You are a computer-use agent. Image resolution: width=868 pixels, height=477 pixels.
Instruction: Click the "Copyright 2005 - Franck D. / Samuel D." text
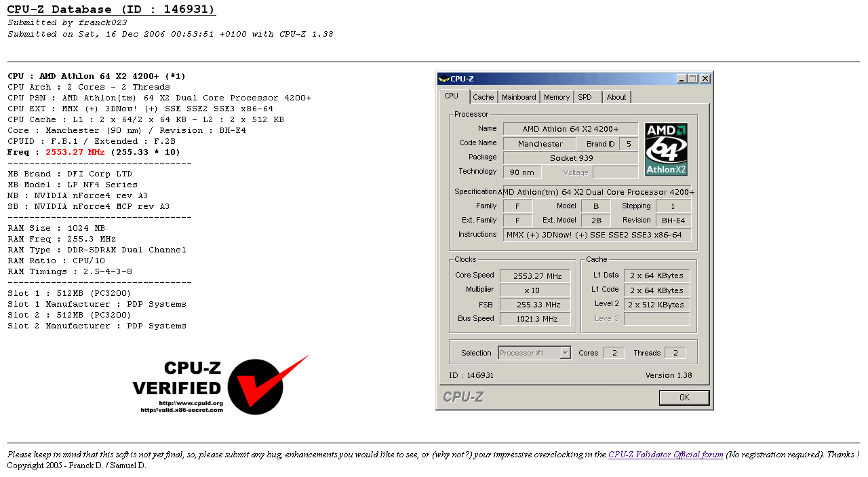[x=77, y=465]
